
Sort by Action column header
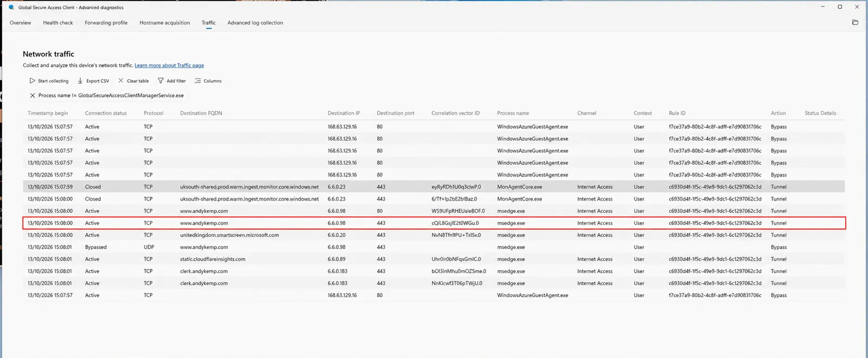click(778, 113)
